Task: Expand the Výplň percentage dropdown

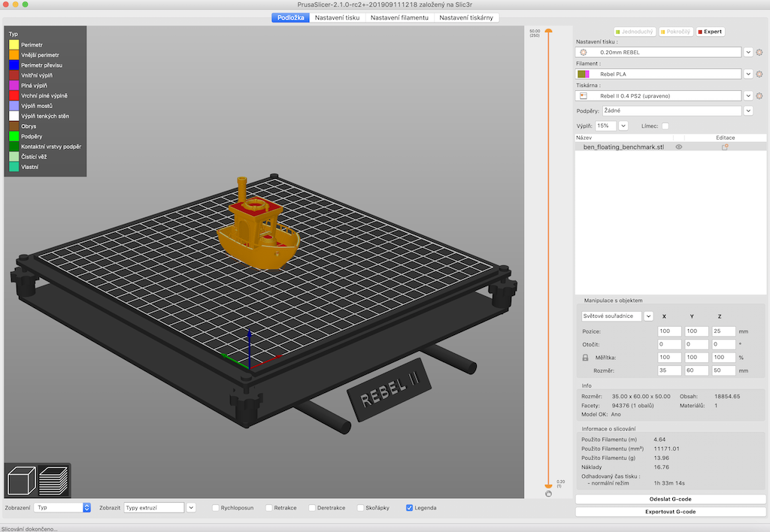Action: [623, 125]
